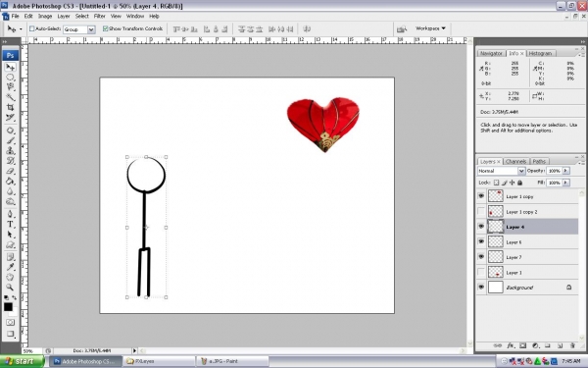Switch foreground and background colors icon
Screen dimensions: 588x368
(15, 297)
